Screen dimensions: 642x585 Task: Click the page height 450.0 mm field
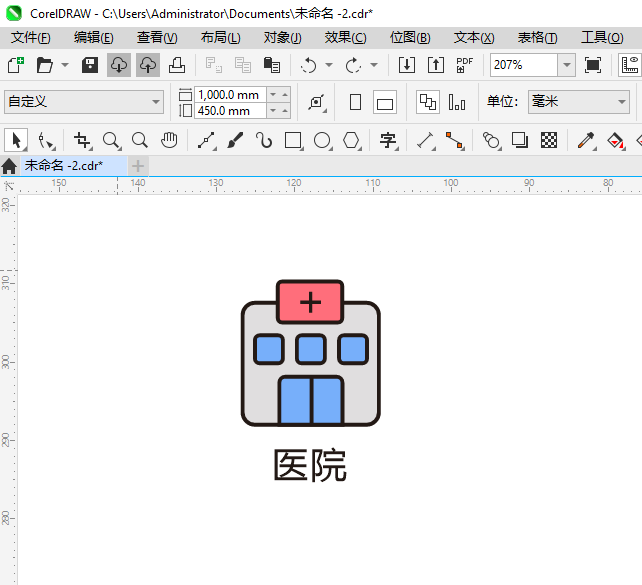point(230,111)
